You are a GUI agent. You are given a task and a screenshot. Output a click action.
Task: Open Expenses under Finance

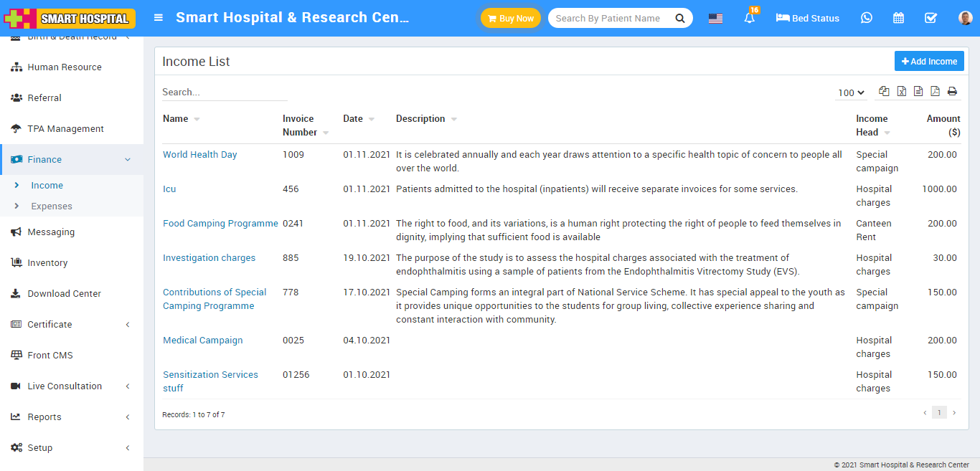tap(52, 206)
